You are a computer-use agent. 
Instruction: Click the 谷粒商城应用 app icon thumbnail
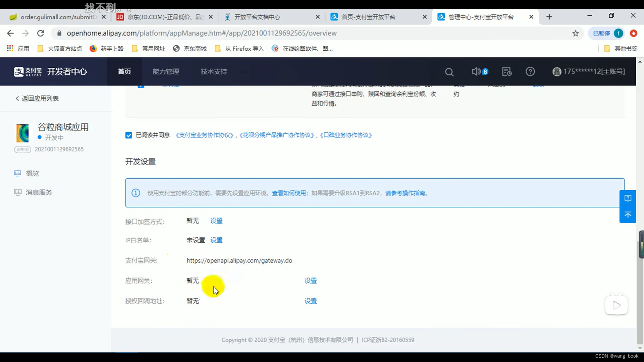[x=22, y=133]
